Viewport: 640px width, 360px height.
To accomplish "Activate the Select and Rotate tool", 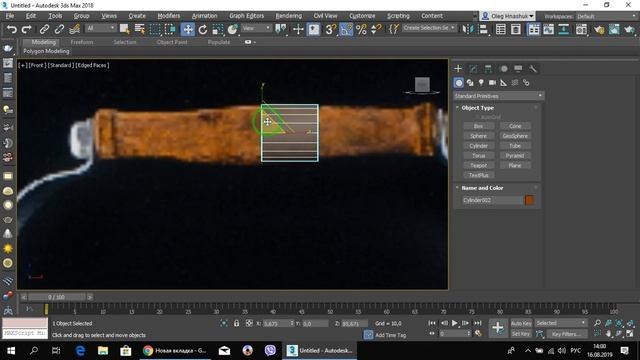I will (x=203, y=29).
